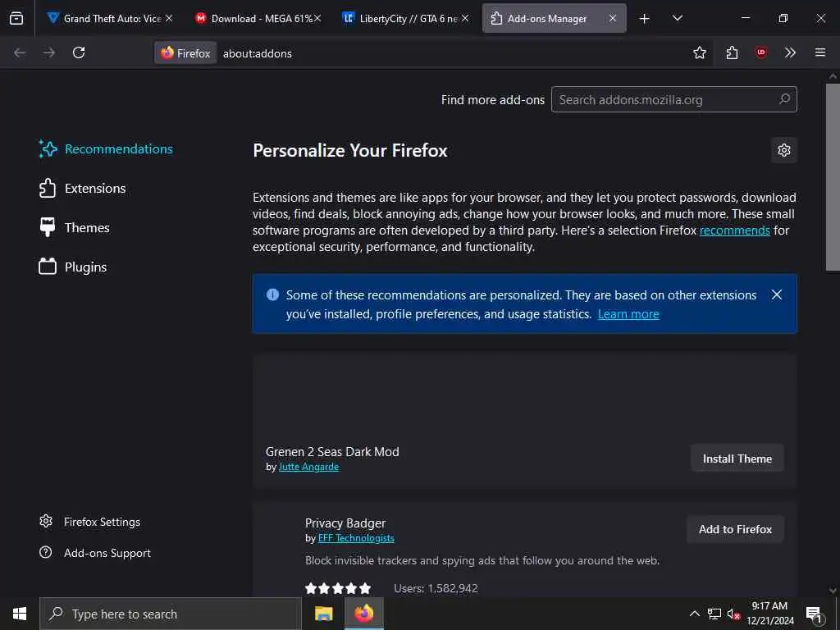Screen dimensions: 840x630
Task: Bookmark this page with the star icon
Action: pos(699,52)
